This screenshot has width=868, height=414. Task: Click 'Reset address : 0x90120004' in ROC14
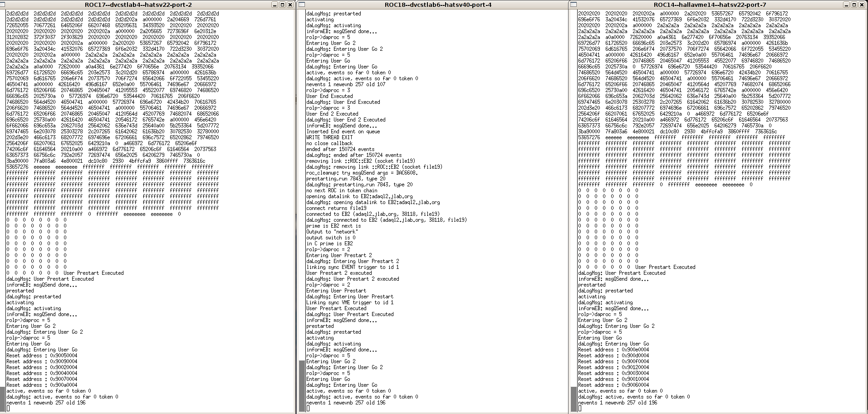(613, 367)
